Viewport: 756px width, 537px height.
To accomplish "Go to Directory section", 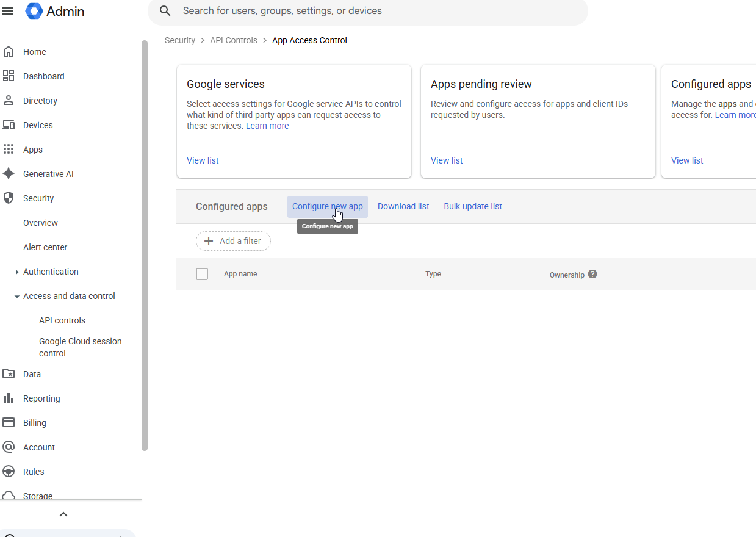I will (x=40, y=101).
